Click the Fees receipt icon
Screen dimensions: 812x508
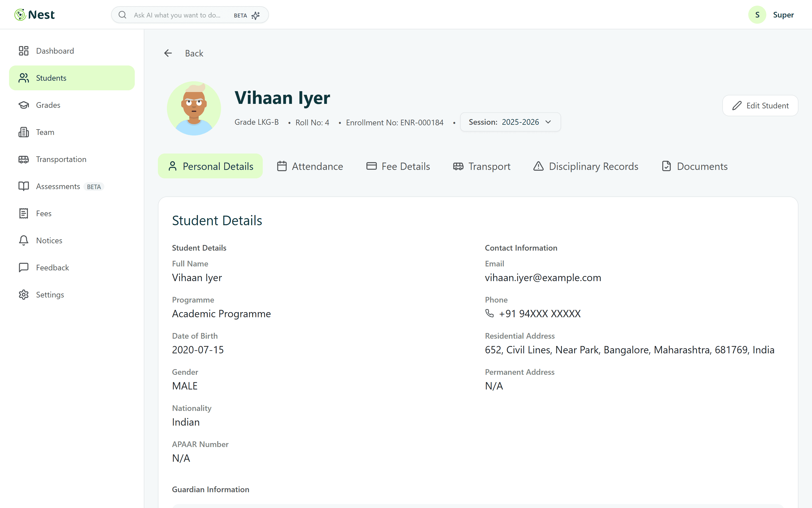[x=23, y=213]
